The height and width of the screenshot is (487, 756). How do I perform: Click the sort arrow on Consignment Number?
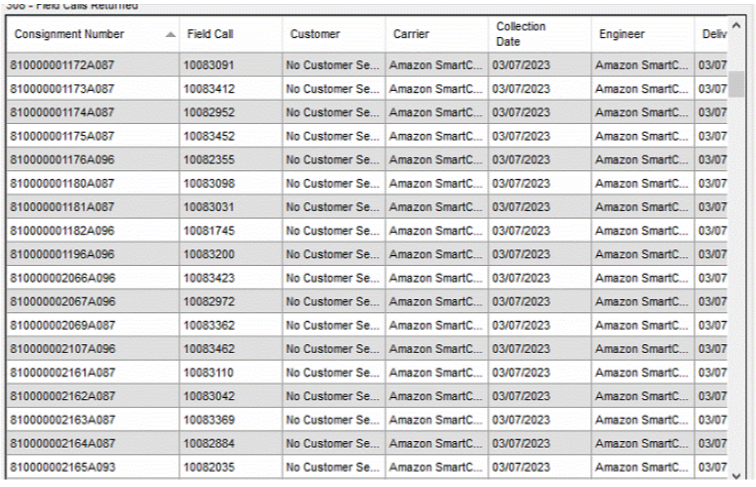point(170,35)
